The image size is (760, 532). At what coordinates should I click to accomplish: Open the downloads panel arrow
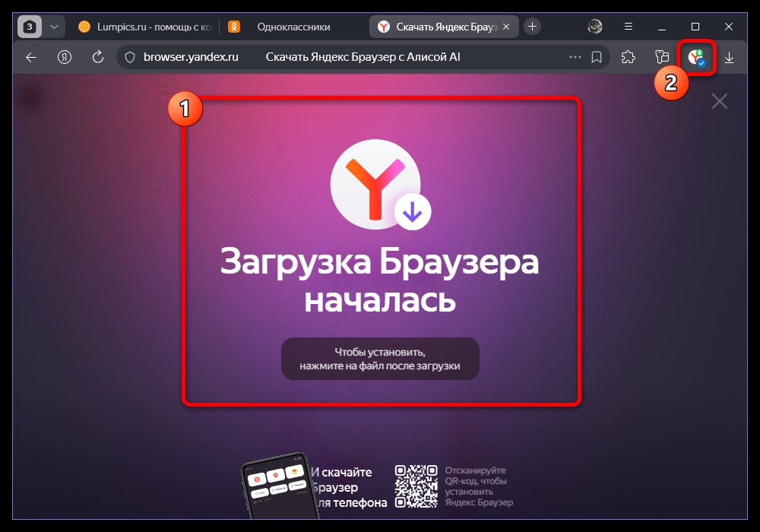pos(729,58)
